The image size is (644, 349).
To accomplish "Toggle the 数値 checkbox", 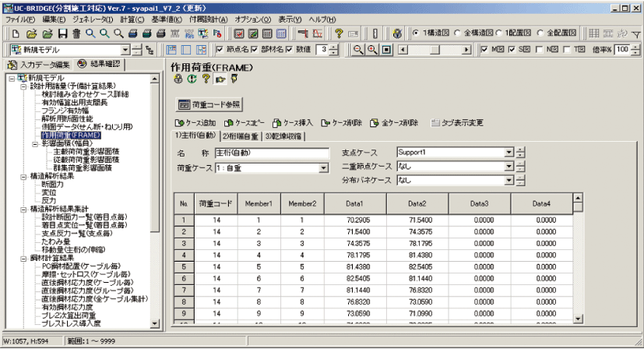I will (289, 49).
